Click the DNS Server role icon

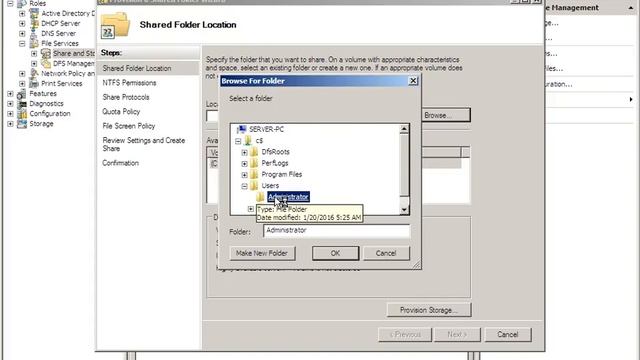click(x=34, y=33)
